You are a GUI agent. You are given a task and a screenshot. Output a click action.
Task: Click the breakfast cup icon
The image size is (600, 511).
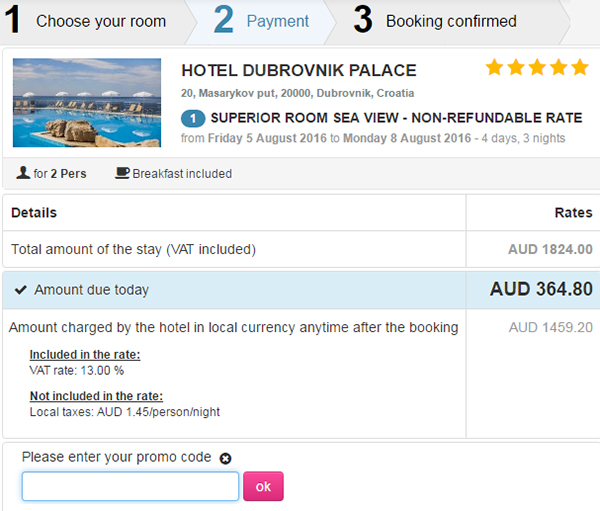coord(122,173)
